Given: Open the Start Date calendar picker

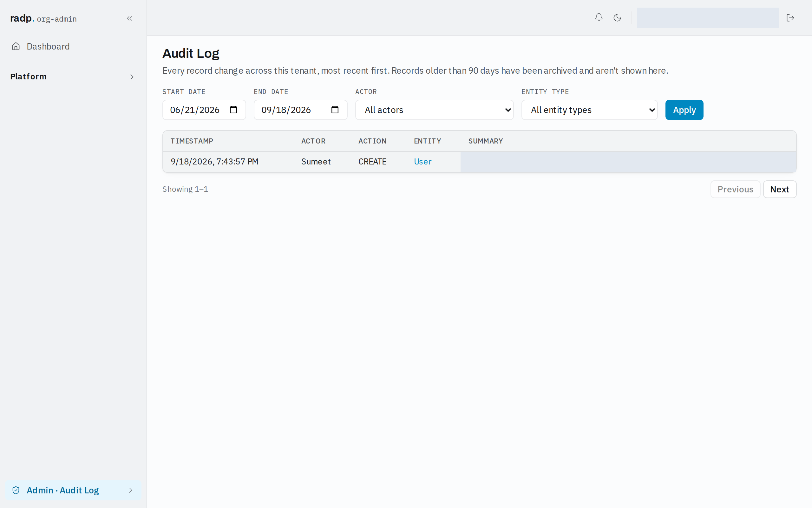Looking at the screenshot, I should tap(233, 110).
